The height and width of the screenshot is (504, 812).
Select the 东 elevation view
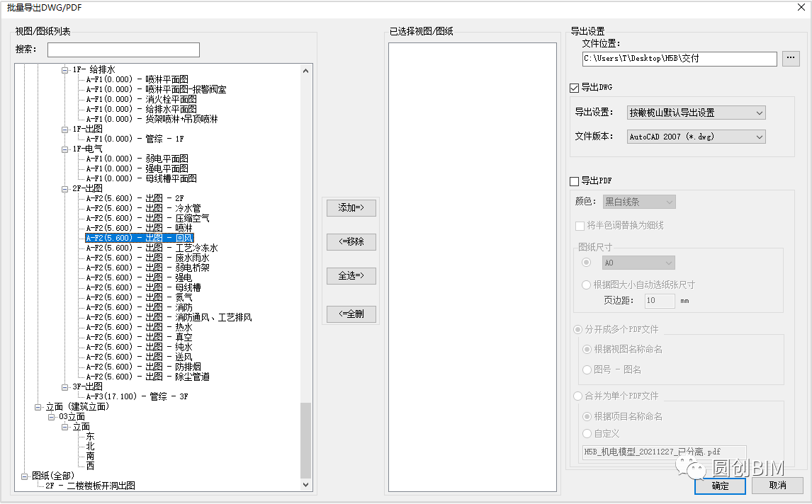[90, 437]
